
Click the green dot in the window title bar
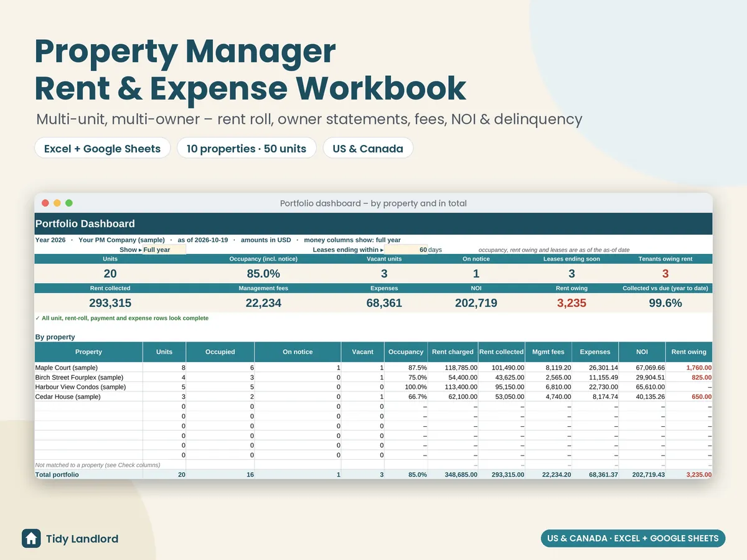point(69,203)
